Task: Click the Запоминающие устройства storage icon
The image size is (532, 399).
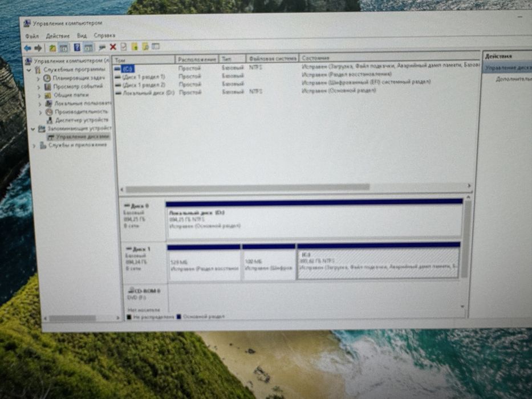Action: 42,129
